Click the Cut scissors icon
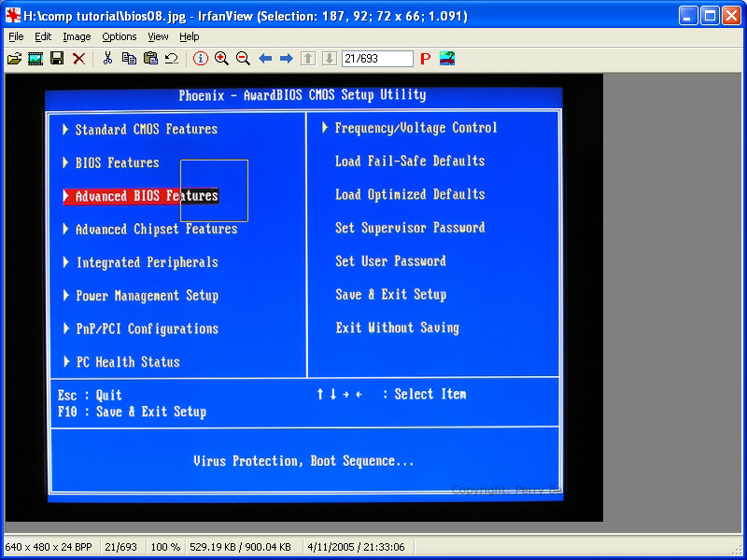Viewport: 747px width, 560px height. pos(107,59)
